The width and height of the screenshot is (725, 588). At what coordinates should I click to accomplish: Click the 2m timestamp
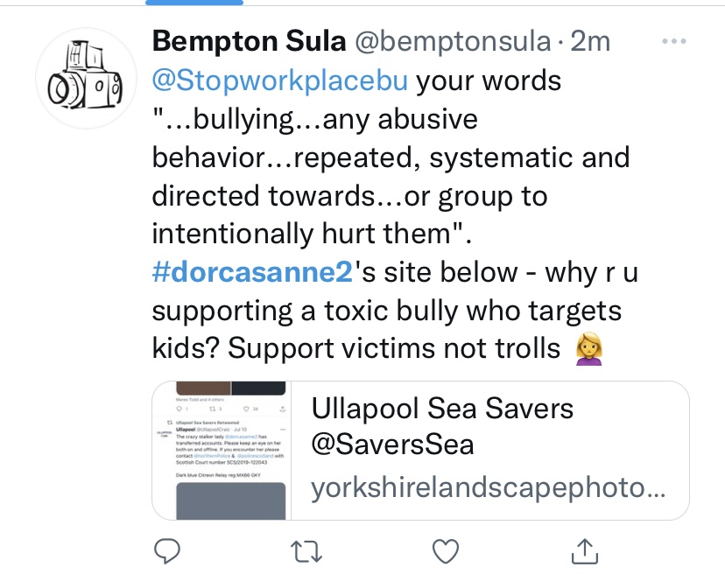[590, 41]
